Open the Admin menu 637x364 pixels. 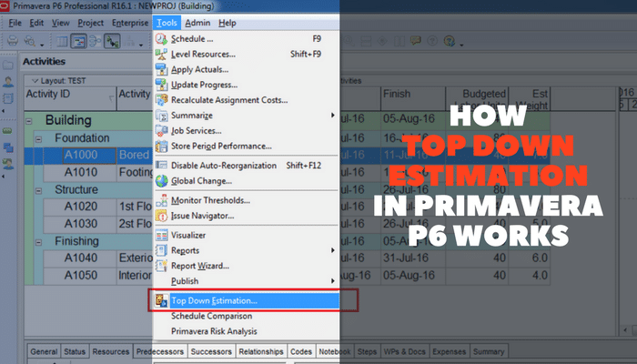coord(197,23)
